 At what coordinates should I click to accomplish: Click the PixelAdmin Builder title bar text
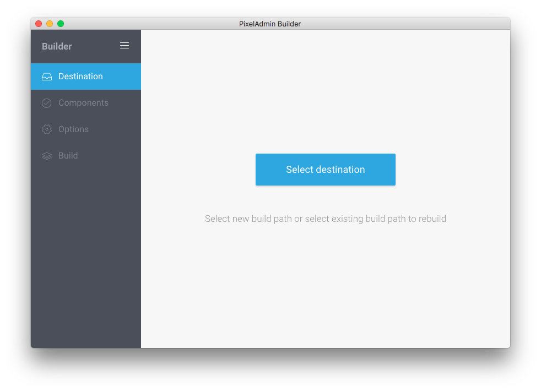coord(270,24)
